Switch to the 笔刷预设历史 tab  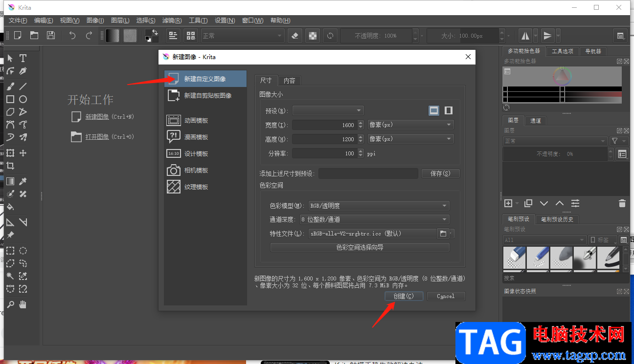coord(557,219)
